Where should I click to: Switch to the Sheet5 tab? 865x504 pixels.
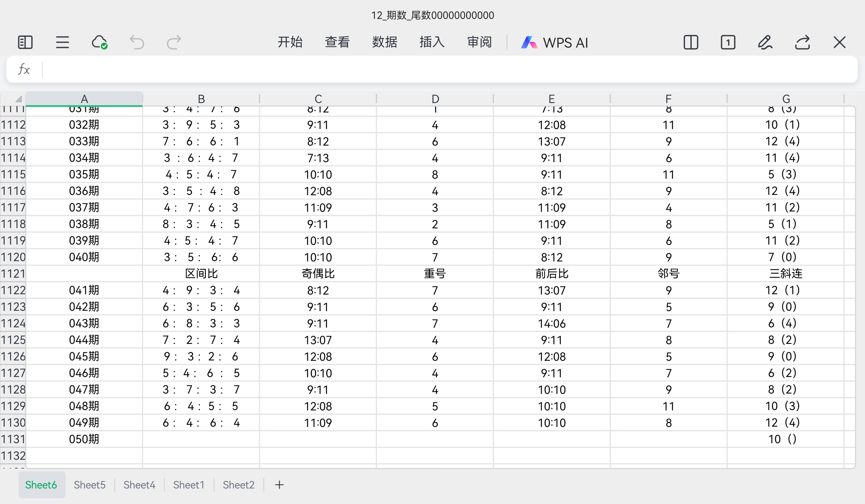point(90,485)
